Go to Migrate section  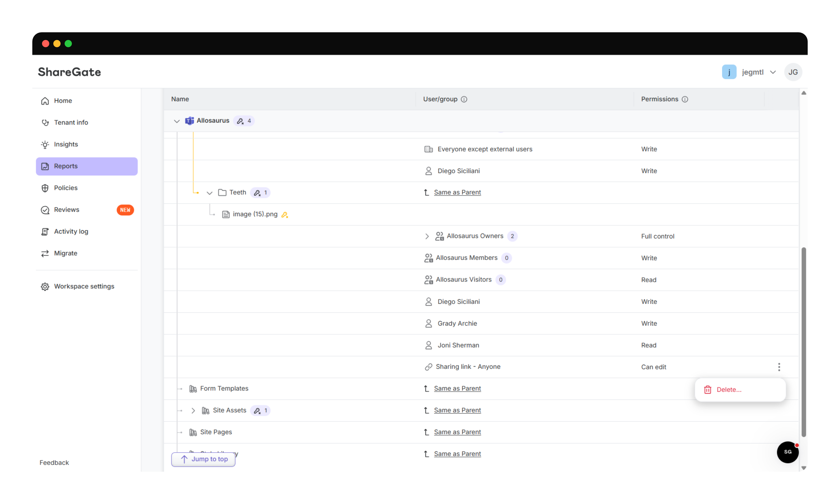87,253
